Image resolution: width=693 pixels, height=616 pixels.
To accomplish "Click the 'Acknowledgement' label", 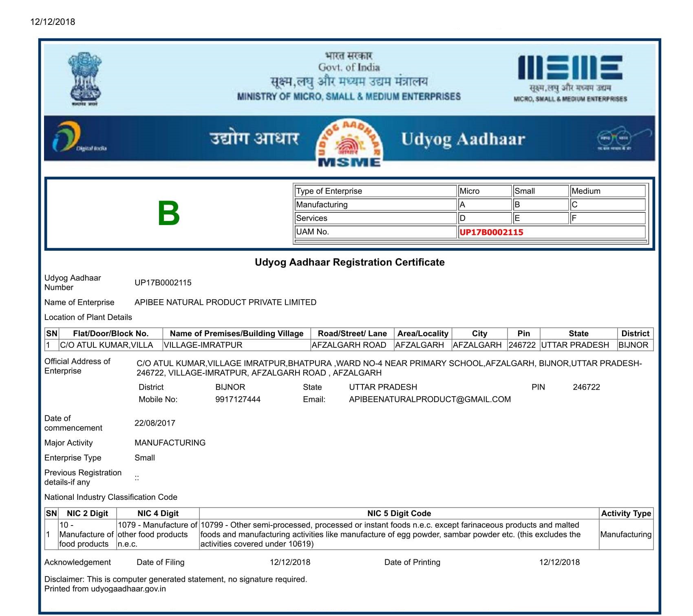I will click(x=77, y=562).
